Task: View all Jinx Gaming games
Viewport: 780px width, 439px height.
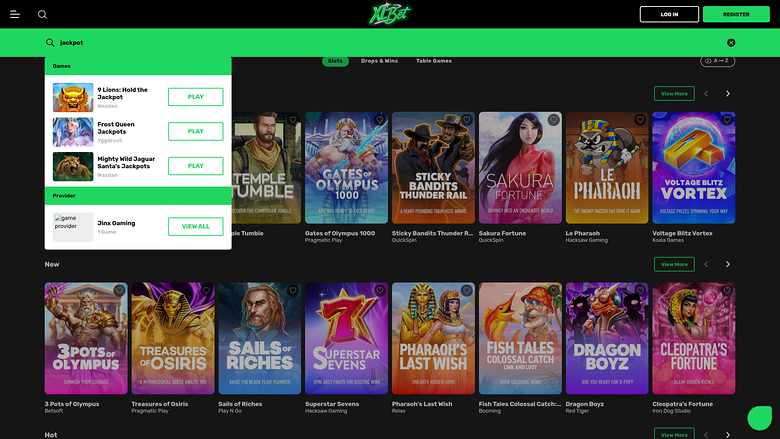Action: coord(195,226)
